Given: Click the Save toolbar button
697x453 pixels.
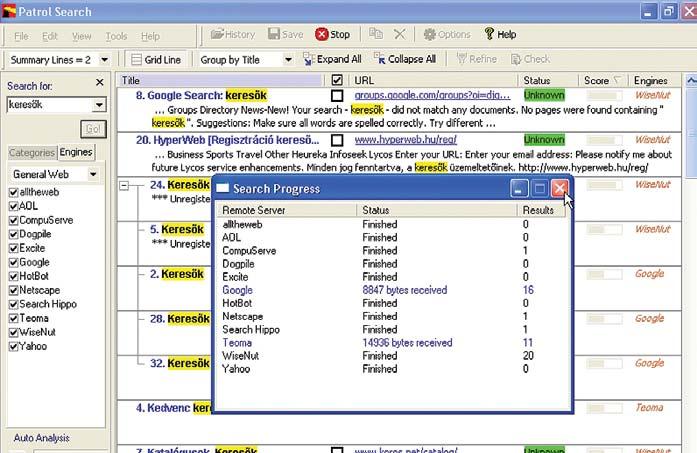Looking at the screenshot, I should pyautogui.click(x=285, y=34).
